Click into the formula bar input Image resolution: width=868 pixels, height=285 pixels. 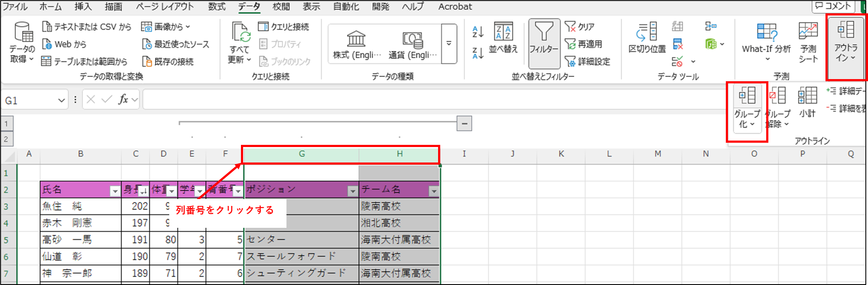click(x=434, y=100)
